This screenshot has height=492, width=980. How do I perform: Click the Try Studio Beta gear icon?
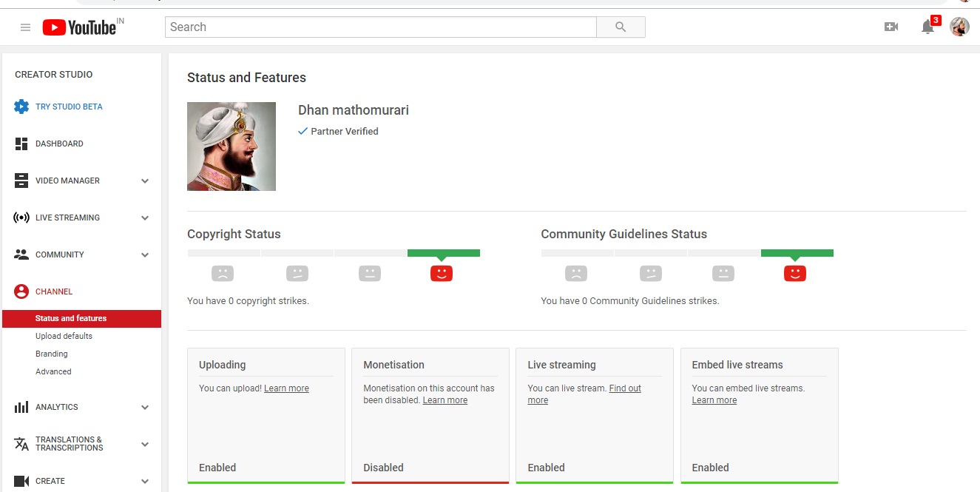[x=21, y=107]
